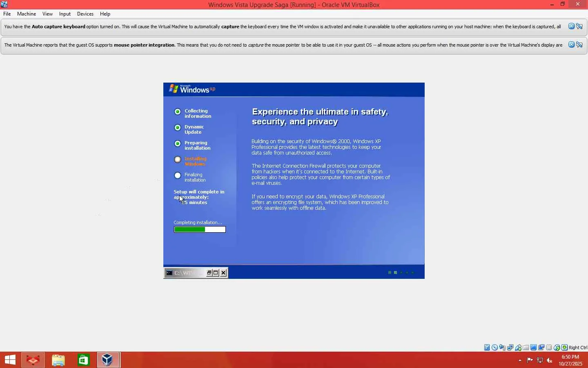
Task: Show hidden system tray icons
Action: (x=520, y=360)
